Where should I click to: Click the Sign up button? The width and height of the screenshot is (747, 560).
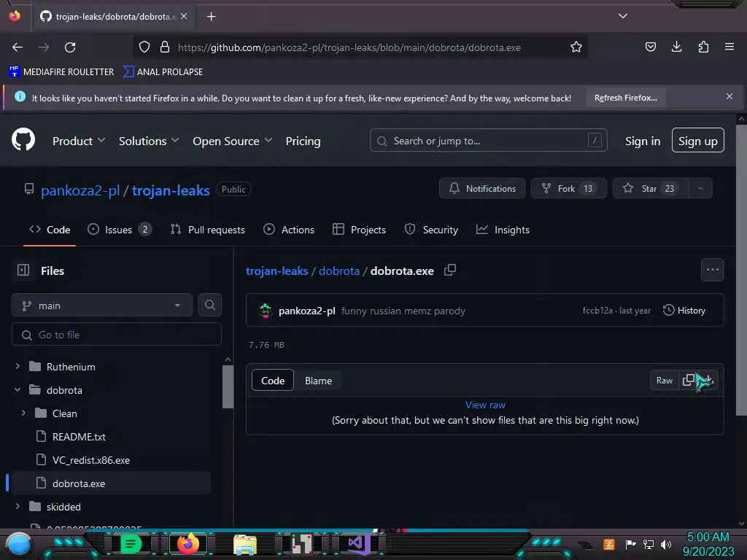click(x=697, y=141)
